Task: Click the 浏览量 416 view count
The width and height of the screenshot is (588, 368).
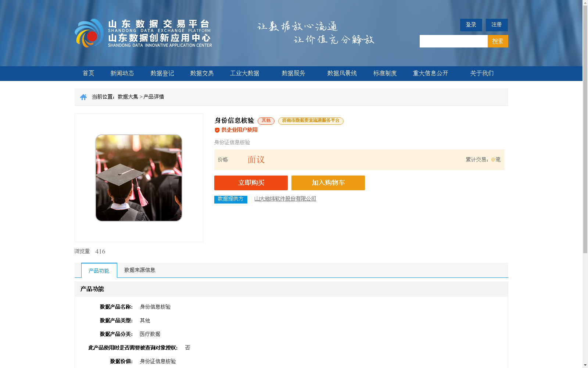Action: click(90, 251)
